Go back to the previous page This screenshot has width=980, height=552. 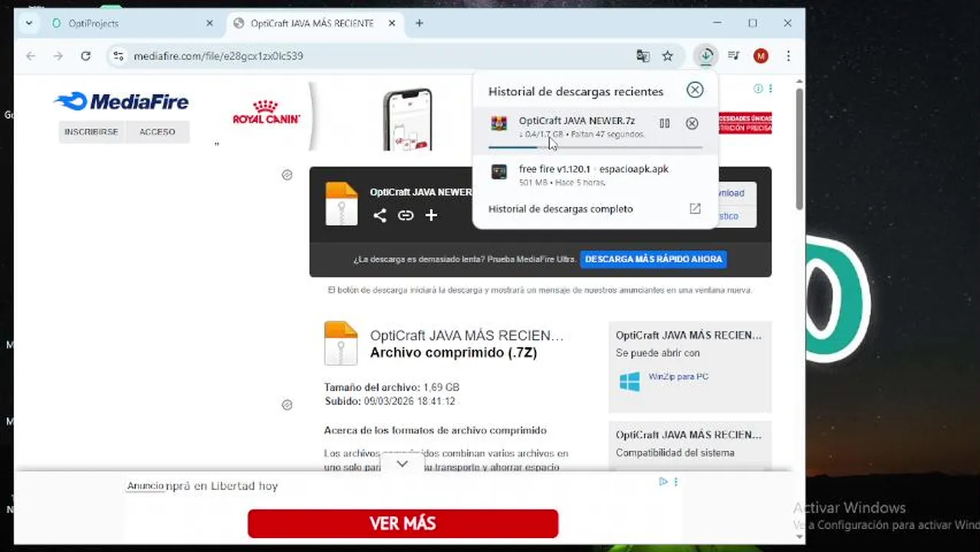click(x=31, y=56)
